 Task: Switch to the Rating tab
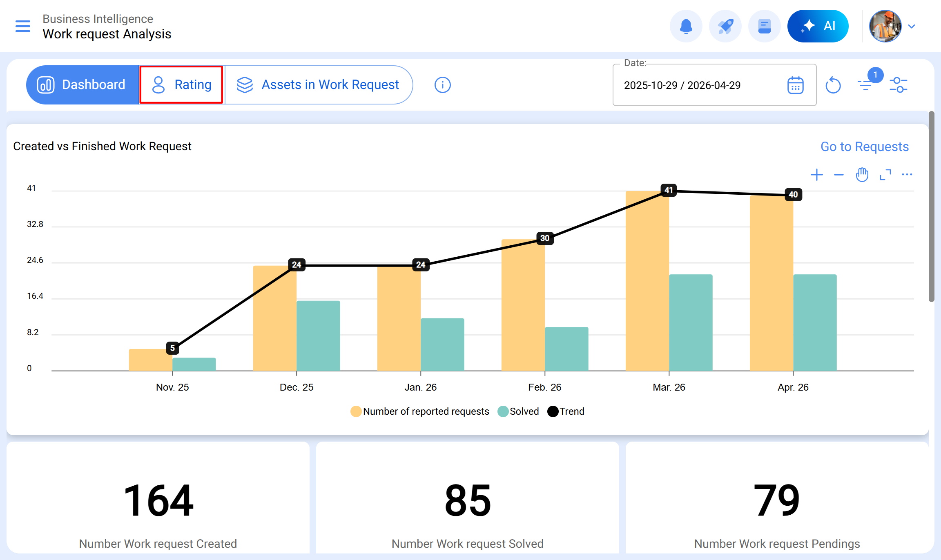181,85
